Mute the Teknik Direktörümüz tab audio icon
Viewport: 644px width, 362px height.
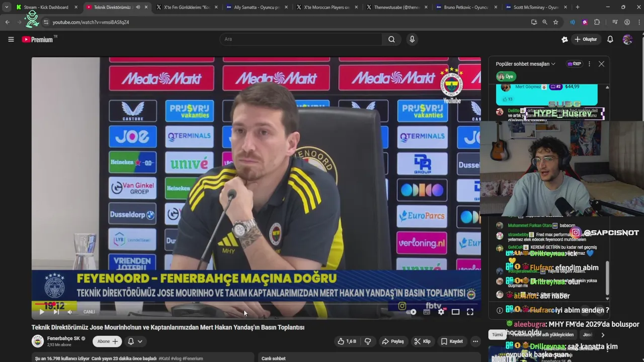pyautogui.click(x=138, y=7)
